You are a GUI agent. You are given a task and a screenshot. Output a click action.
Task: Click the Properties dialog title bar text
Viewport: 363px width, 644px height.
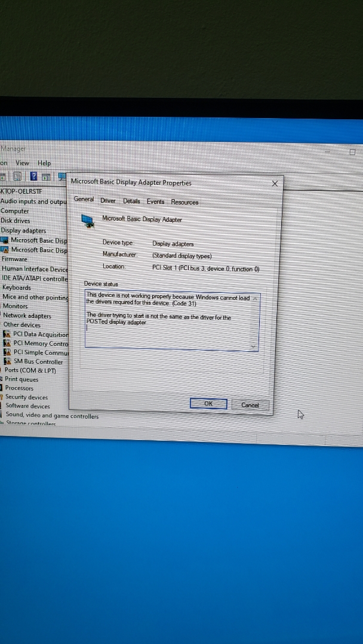tap(131, 181)
